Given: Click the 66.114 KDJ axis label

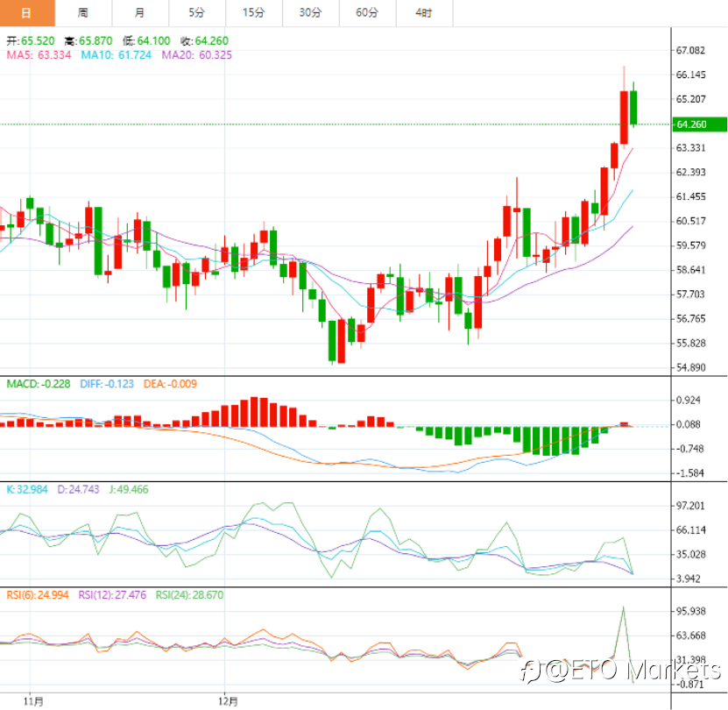Looking at the screenshot, I should coord(691,530).
